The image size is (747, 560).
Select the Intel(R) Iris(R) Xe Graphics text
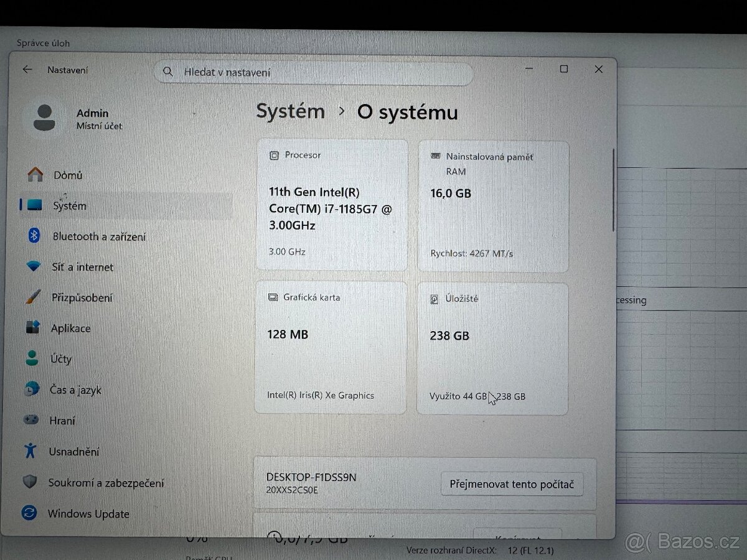[x=321, y=395]
